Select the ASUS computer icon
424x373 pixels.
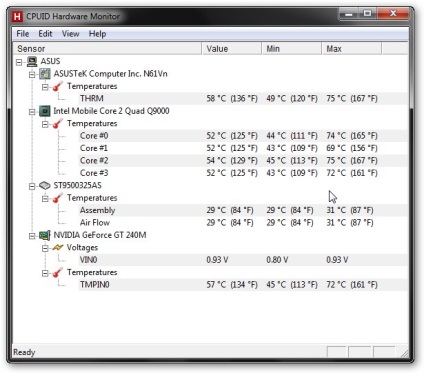click(x=32, y=61)
